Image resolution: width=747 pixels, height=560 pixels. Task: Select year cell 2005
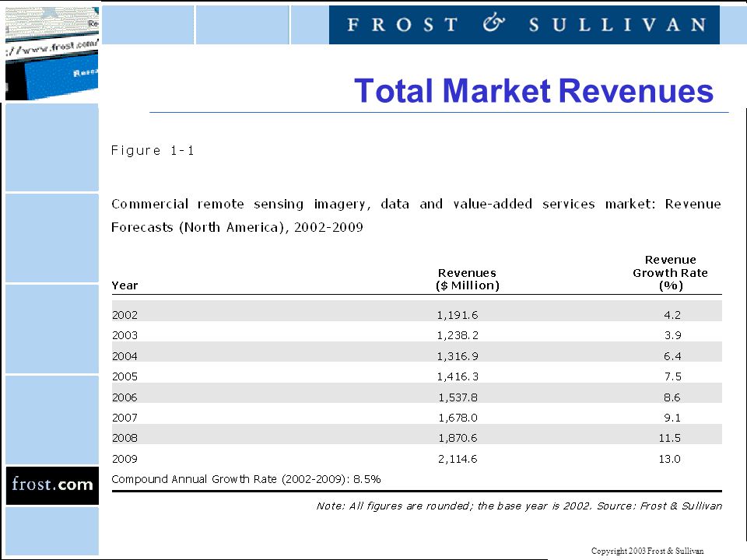124,376
